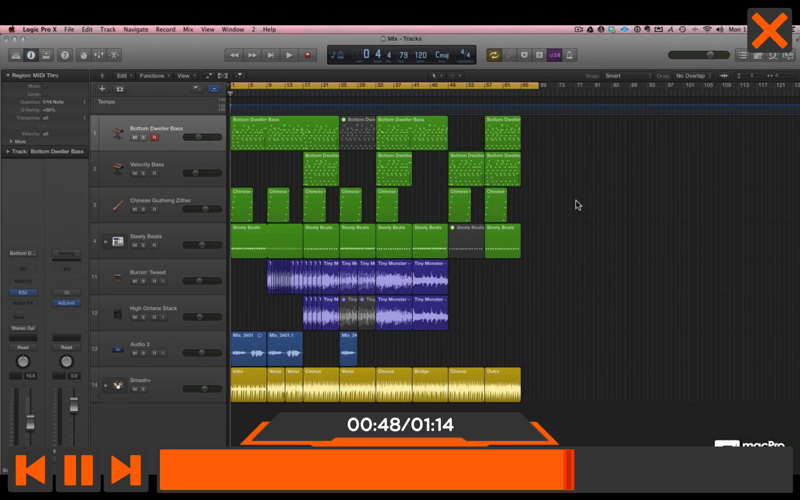This screenshot has width=800, height=500.
Task: Solo the Smash+ track
Action: (x=143, y=389)
